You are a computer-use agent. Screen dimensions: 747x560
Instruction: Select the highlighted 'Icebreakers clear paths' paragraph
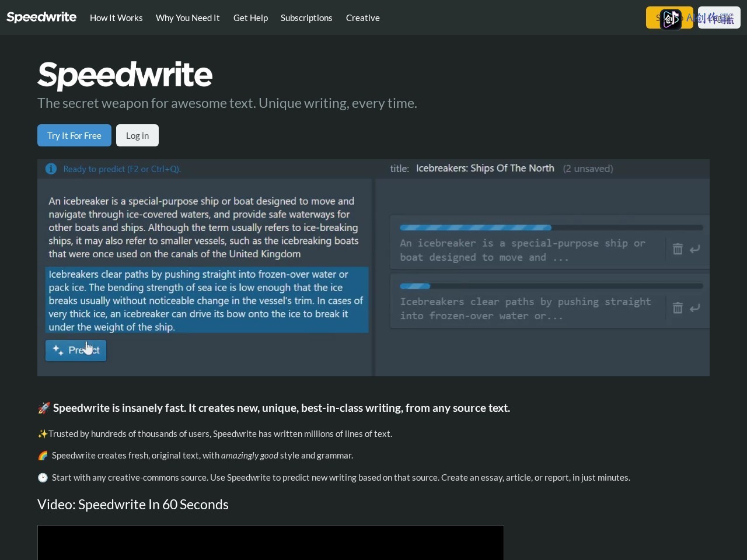tap(207, 300)
